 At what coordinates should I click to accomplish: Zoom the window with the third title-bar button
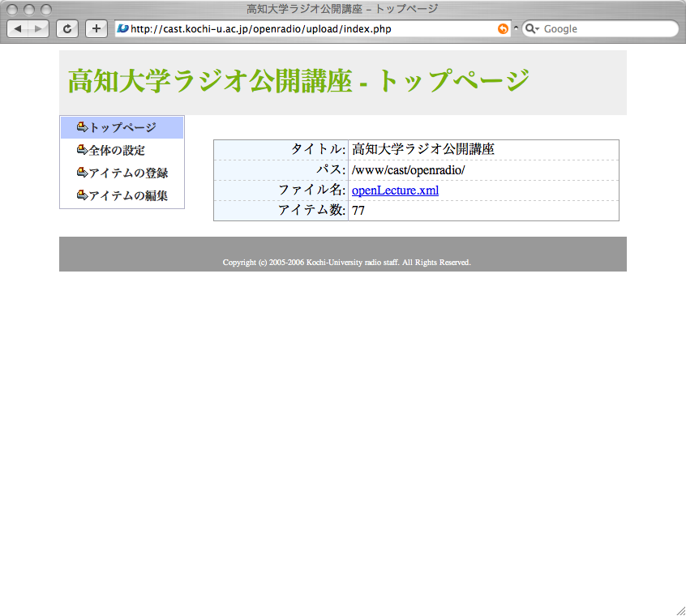(46, 9)
